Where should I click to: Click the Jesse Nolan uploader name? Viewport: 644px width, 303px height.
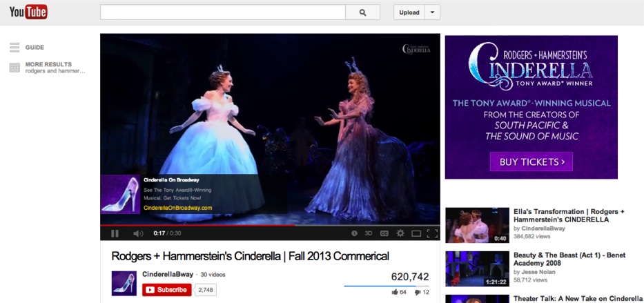click(x=538, y=272)
